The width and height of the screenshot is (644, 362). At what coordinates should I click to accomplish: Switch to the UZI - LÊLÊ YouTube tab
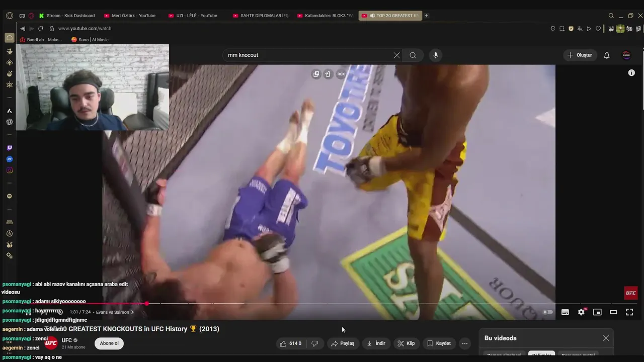pos(194,16)
